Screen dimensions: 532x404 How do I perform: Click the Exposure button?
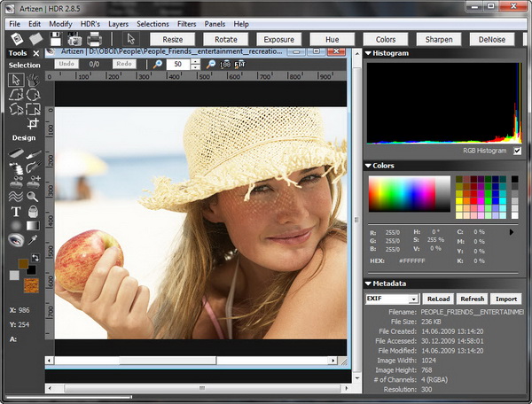(279, 40)
